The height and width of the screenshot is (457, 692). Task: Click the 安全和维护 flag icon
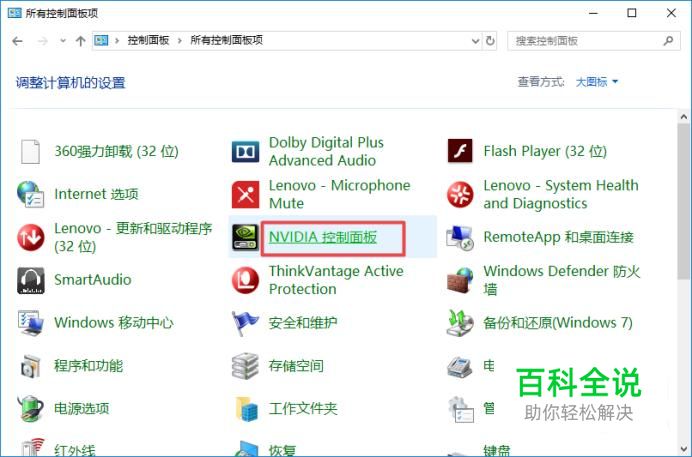(245, 323)
